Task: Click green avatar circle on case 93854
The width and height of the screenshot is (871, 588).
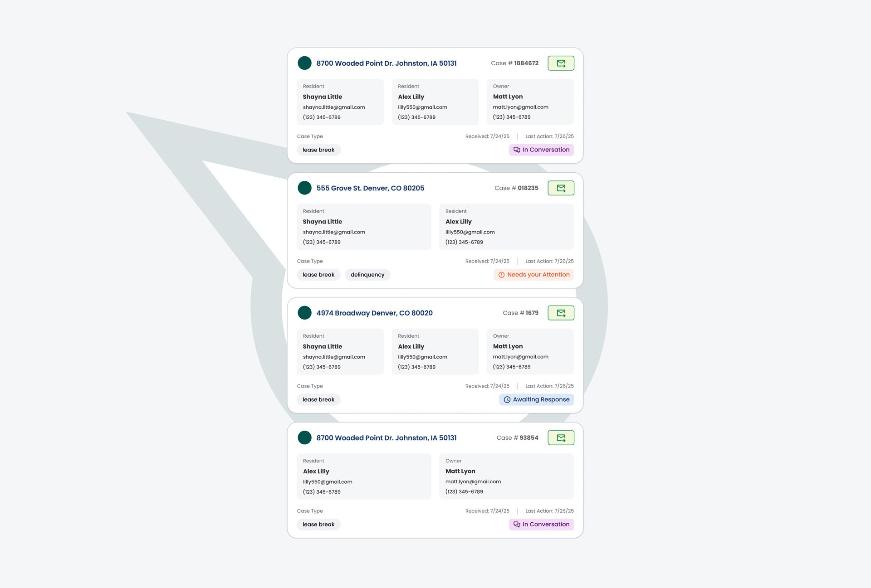Action: click(304, 437)
